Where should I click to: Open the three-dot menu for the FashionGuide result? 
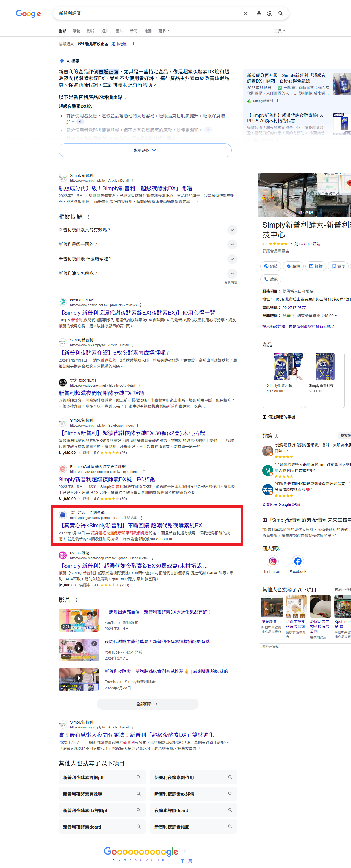(144, 472)
